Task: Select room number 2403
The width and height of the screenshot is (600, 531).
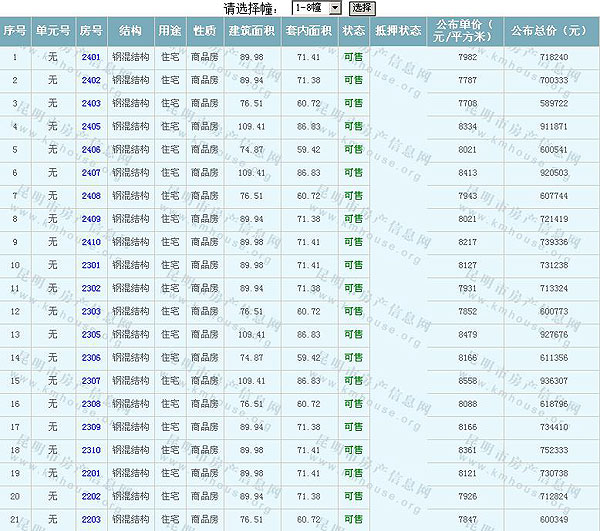Action: tap(91, 104)
